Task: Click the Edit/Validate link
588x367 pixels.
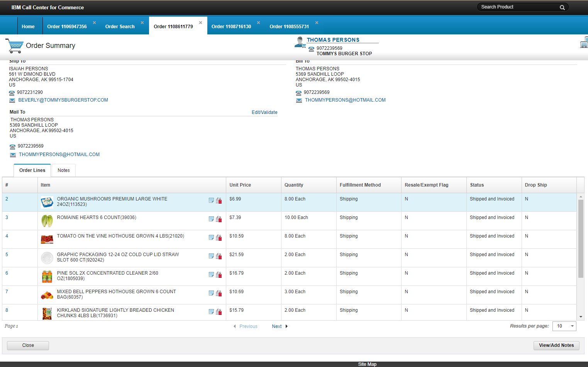Action: 264,112
